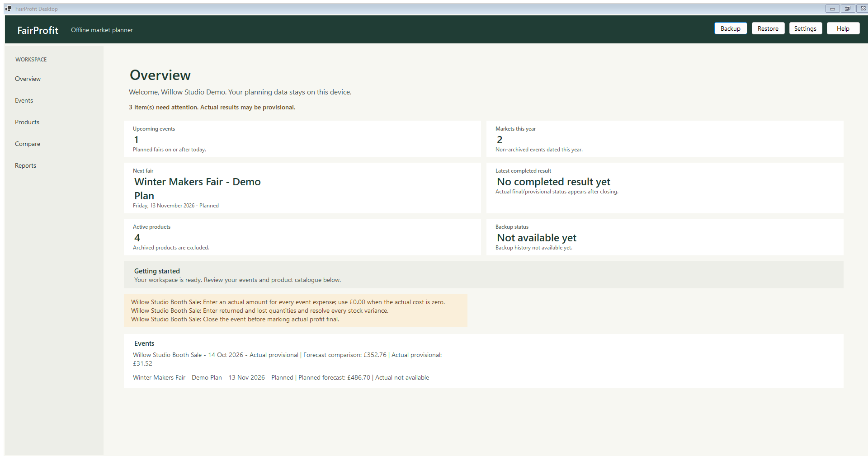Click the 3 item(s) need attention notice

click(x=212, y=107)
